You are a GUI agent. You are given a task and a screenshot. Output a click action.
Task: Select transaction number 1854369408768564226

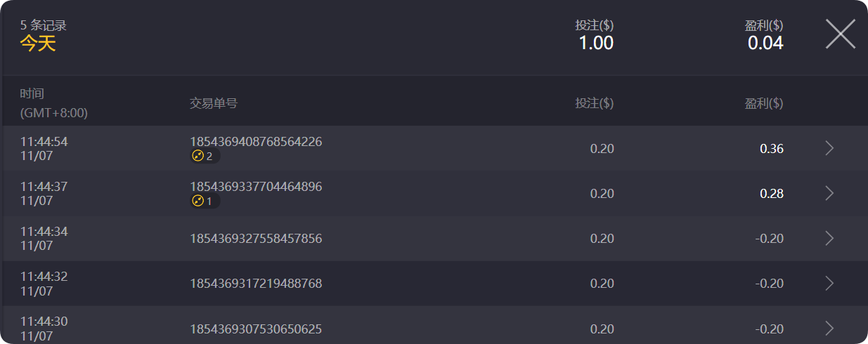pos(256,142)
